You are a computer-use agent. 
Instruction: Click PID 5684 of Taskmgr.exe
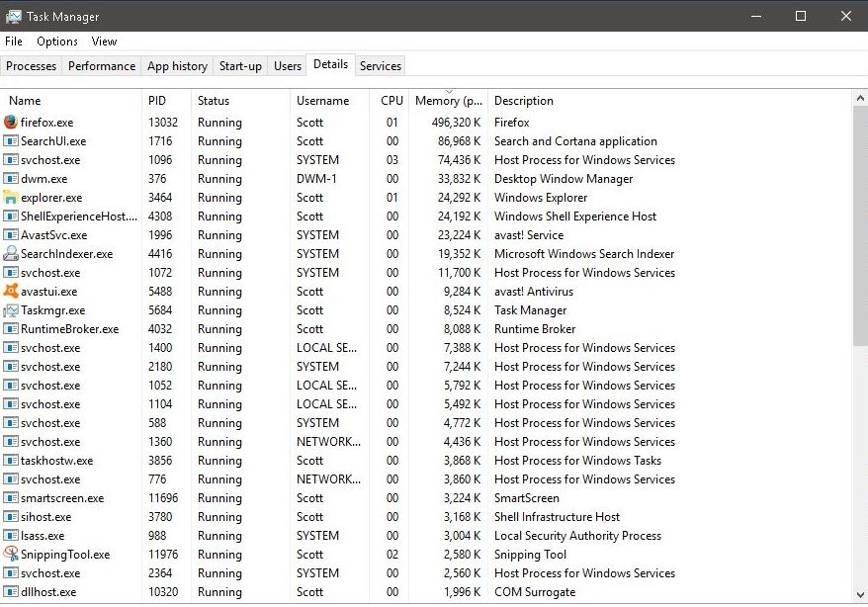(x=160, y=310)
